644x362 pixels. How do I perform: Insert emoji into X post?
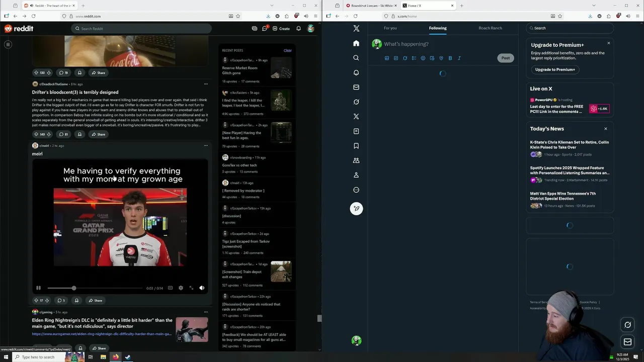[x=423, y=58]
